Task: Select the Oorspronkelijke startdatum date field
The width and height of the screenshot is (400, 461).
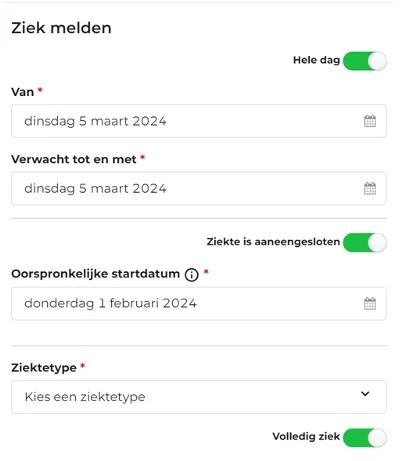Action: pyautogui.click(x=199, y=303)
